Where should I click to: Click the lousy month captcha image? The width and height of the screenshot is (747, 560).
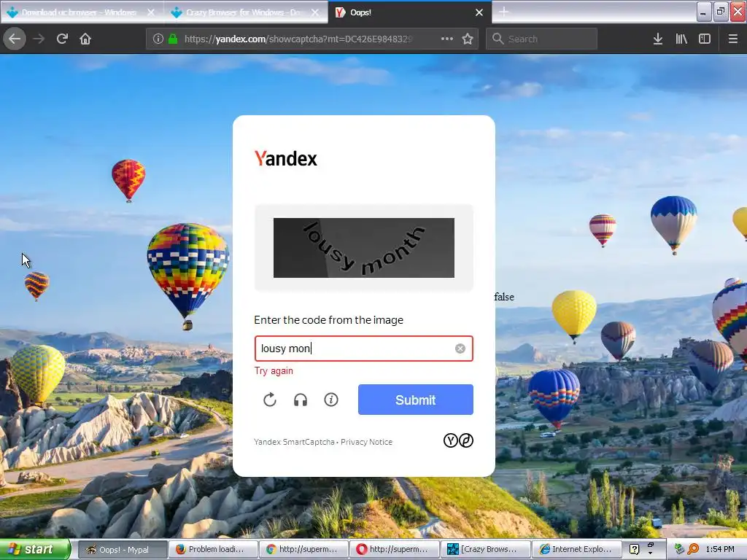point(363,248)
